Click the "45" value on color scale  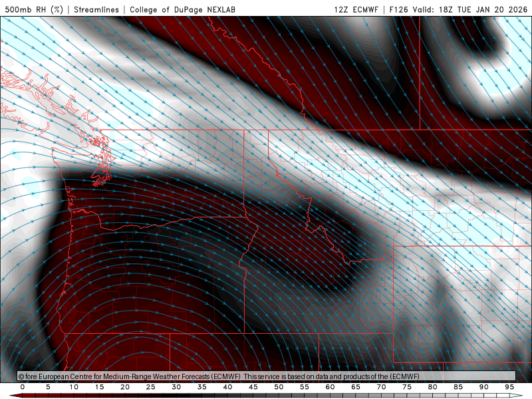click(253, 387)
